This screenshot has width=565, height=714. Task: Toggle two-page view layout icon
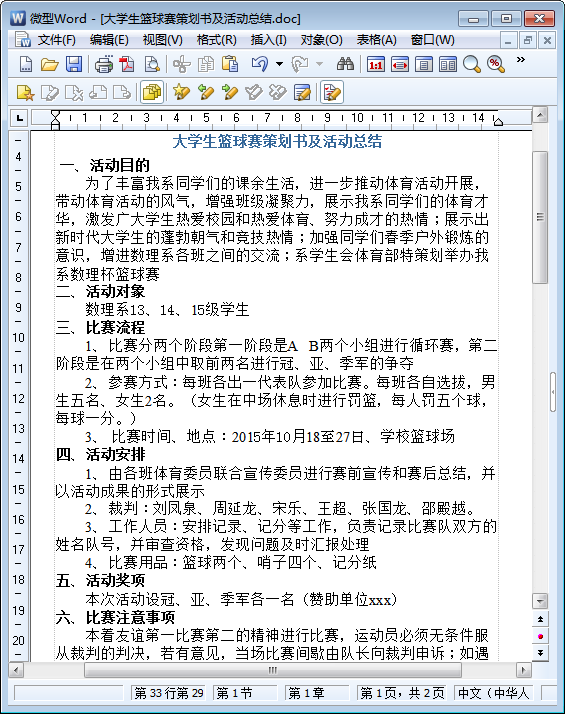(x=448, y=64)
